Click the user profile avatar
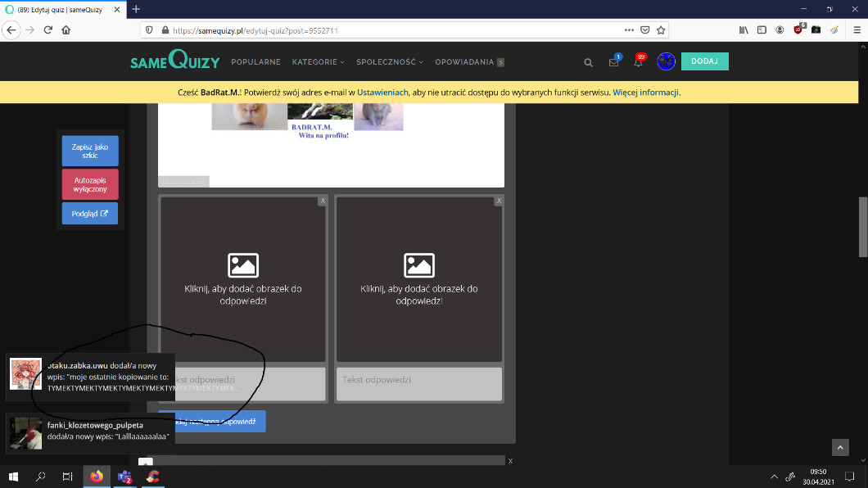The height and width of the screenshot is (488, 868). click(x=666, y=61)
